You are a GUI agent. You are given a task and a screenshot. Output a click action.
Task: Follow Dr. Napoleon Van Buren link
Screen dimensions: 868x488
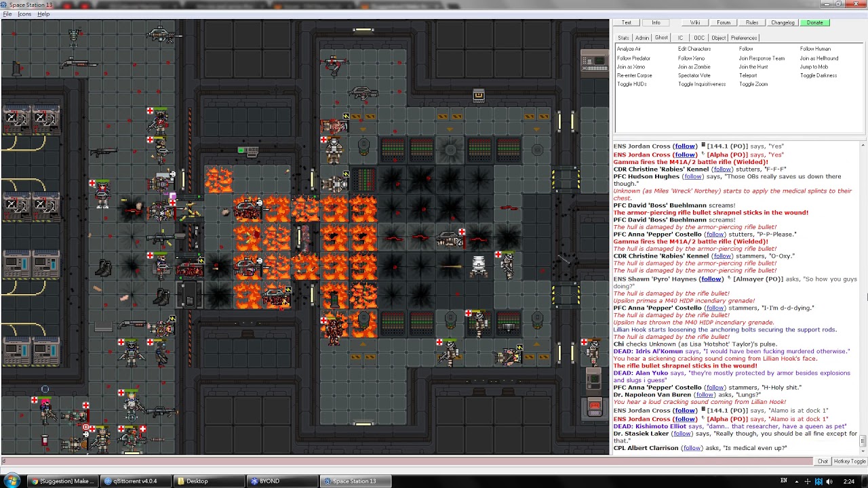pyautogui.click(x=705, y=394)
